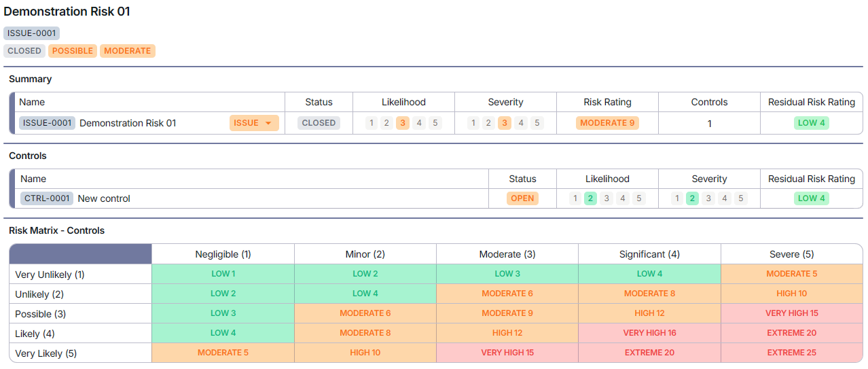Screen dimensions: 868x369
Task: Click the dropdown arrow beside ISSUE label
Action: click(268, 123)
